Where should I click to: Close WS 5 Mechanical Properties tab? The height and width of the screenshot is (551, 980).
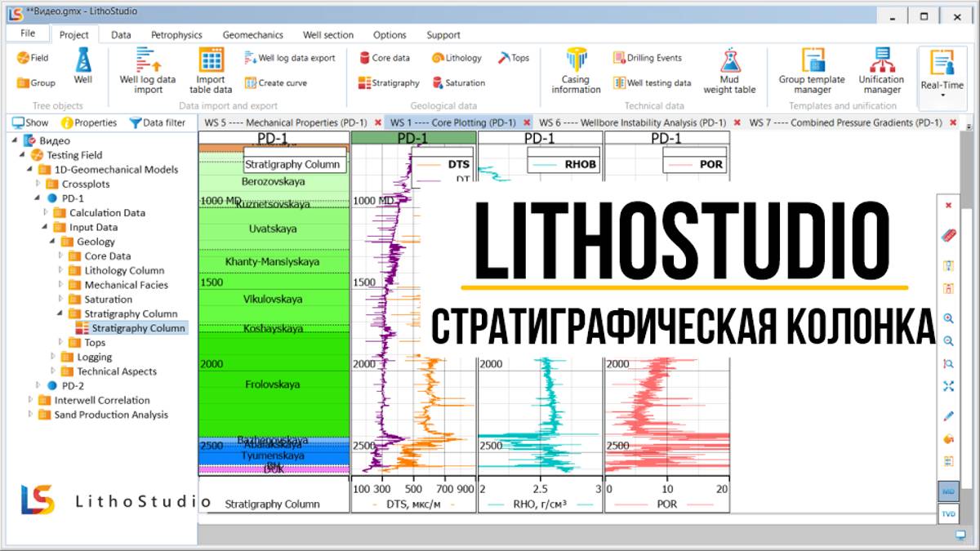pos(377,122)
